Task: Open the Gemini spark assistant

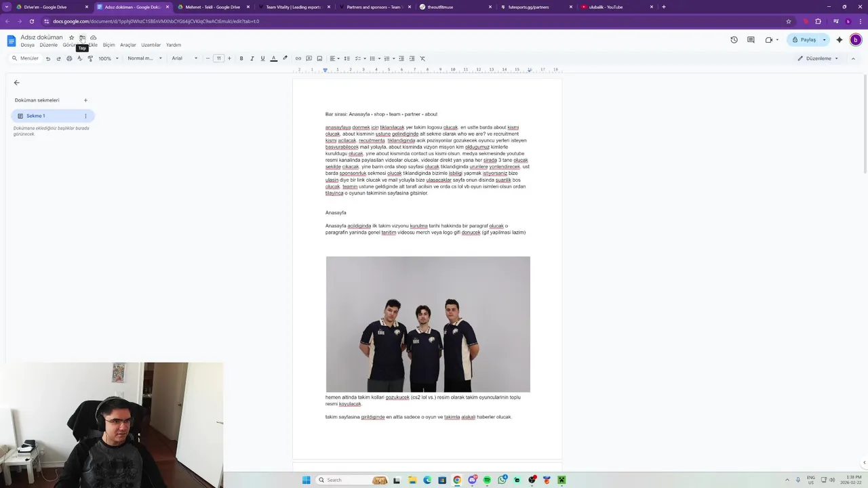Action: click(x=840, y=40)
